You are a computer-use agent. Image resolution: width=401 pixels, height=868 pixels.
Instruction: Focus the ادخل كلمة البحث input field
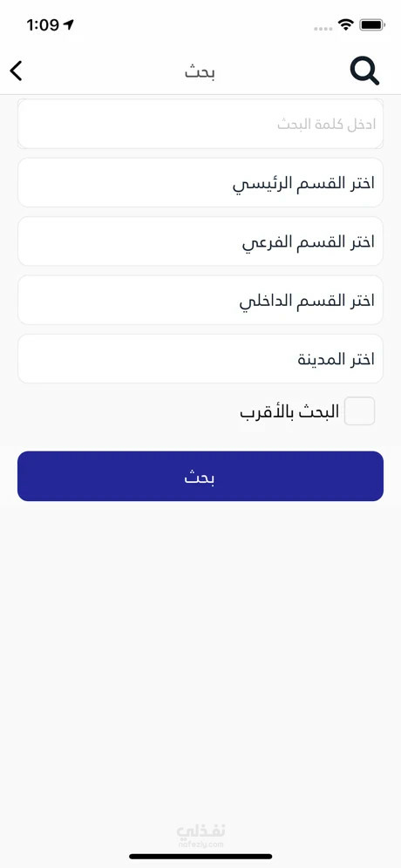(x=200, y=124)
